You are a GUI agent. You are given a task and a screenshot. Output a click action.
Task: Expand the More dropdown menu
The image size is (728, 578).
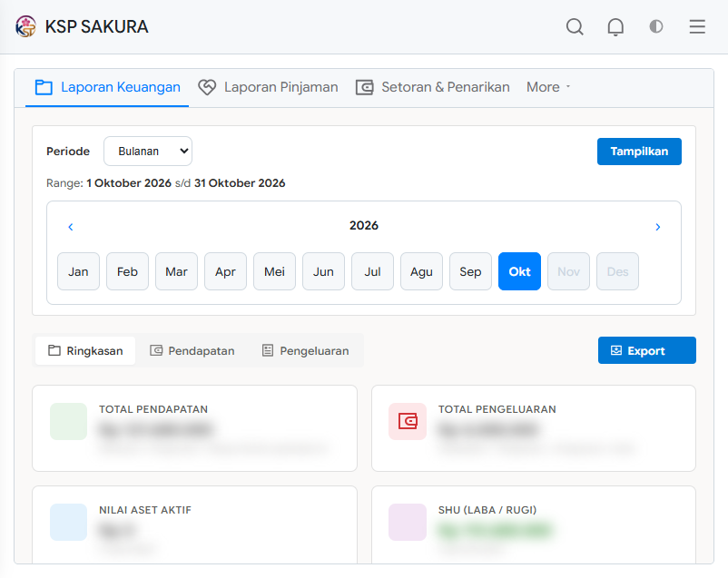point(548,87)
